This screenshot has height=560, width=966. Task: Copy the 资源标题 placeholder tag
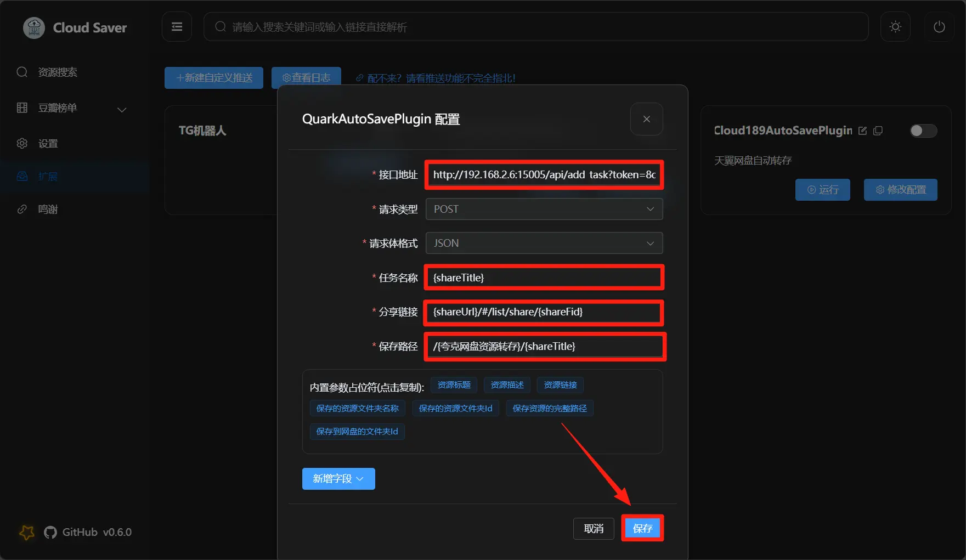pos(454,385)
